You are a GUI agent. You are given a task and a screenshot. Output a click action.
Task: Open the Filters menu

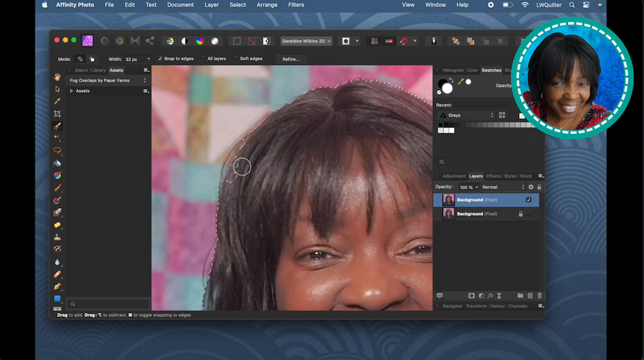296,5
